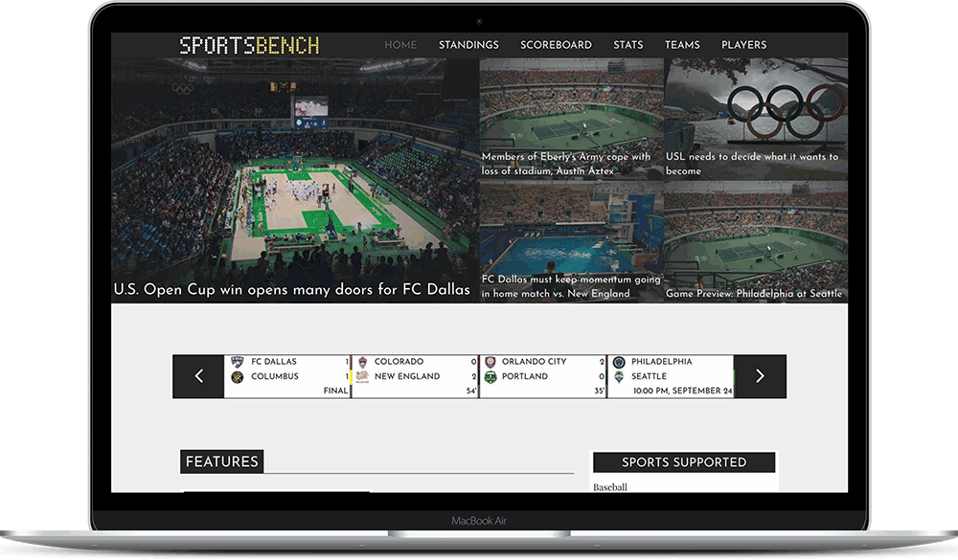958x560 pixels.
Task: Open the Scoreboard page
Action: pos(556,45)
